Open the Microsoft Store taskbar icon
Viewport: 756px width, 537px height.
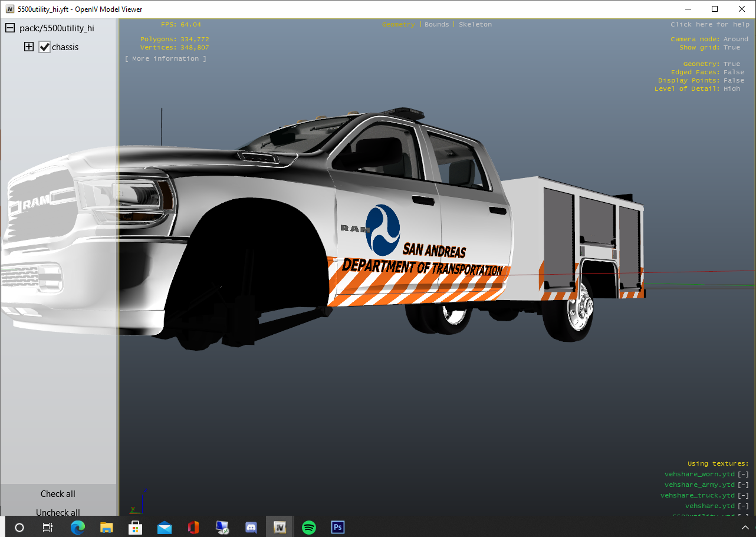tap(136, 527)
